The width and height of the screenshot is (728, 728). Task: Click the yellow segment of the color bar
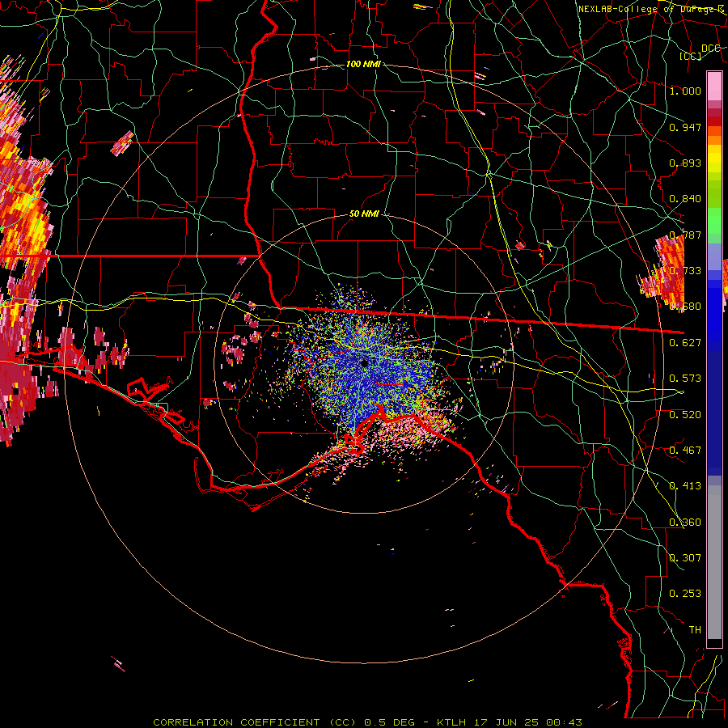[x=714, y=158]
